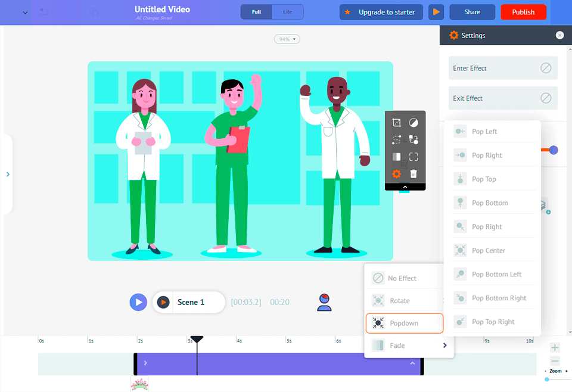Click the Publish button

pyautogui.click(x=523, y=12)
